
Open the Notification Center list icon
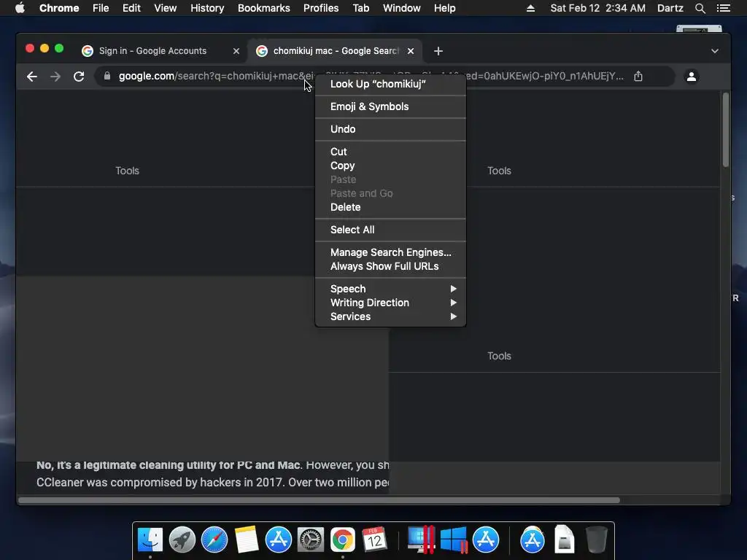[724, 8]
